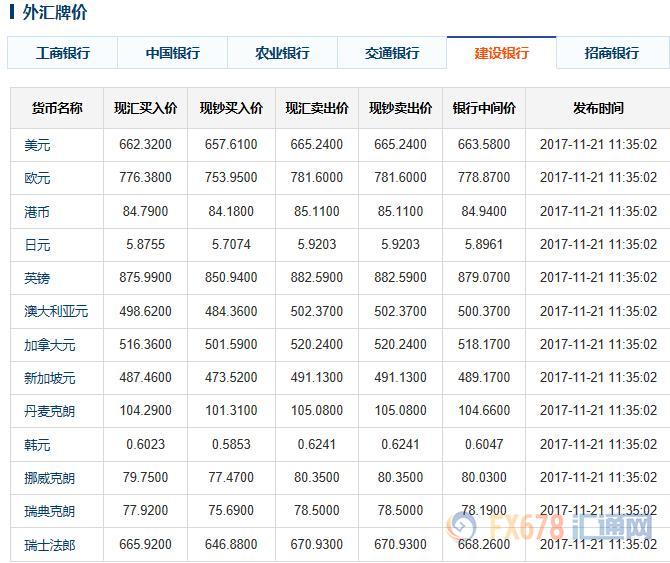This screenshot has width=670, height=563.
Task: Select the 101.3100 value in 丹麦克朗 row
Action: click(x=231, y=411)
